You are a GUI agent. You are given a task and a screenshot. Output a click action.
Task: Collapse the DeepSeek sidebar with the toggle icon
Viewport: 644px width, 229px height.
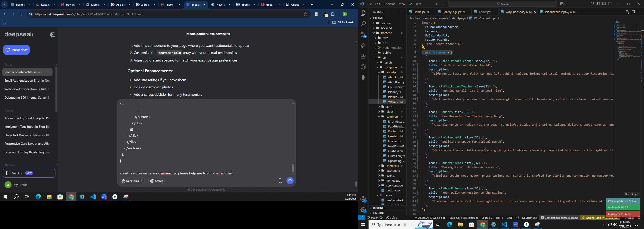(53, 35)
